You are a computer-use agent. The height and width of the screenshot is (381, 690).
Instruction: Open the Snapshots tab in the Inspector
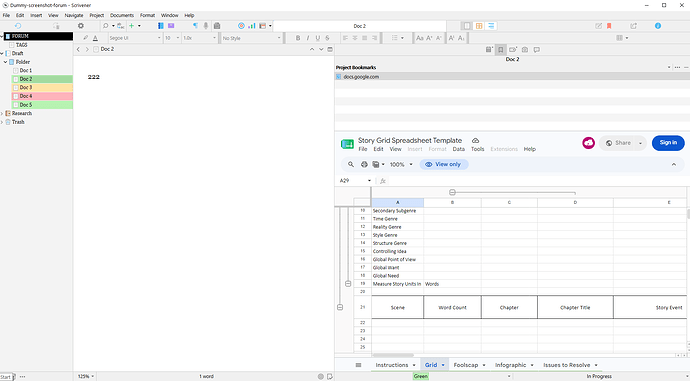(x=525, y=50)
